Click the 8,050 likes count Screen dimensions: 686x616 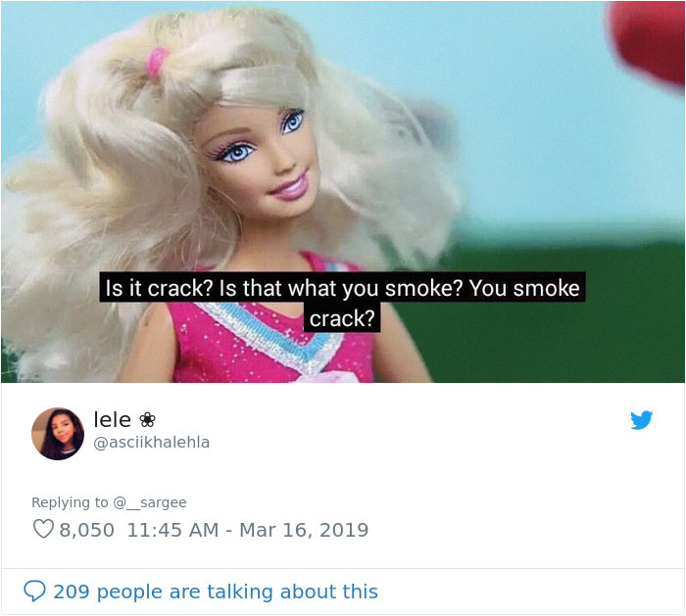tap(86, 530)
